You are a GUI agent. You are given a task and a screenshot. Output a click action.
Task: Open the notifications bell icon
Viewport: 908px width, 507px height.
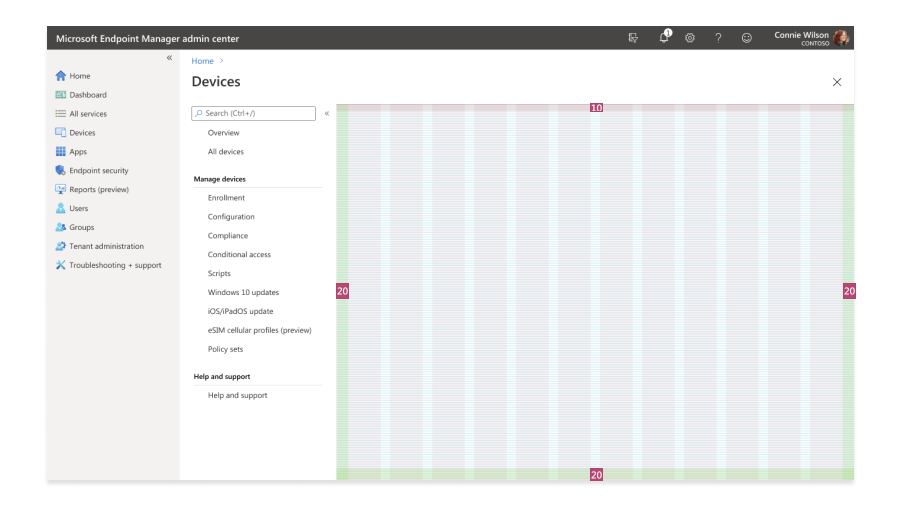(x=664, y=38)
